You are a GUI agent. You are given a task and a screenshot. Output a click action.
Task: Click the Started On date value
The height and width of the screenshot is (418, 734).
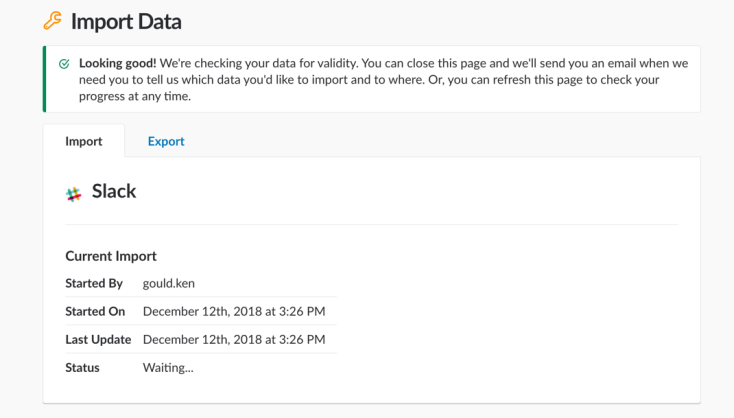pos(234,312)
